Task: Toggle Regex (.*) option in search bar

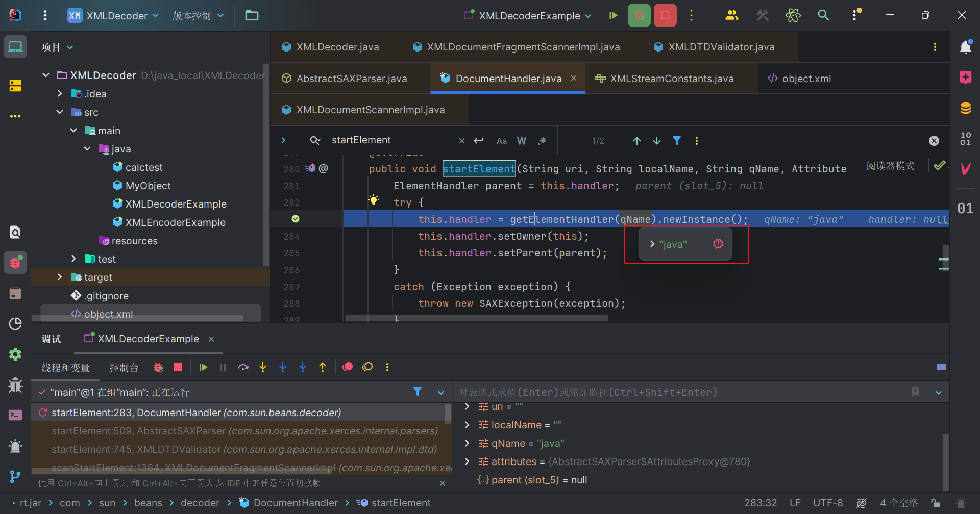Action: pos(542,141)
